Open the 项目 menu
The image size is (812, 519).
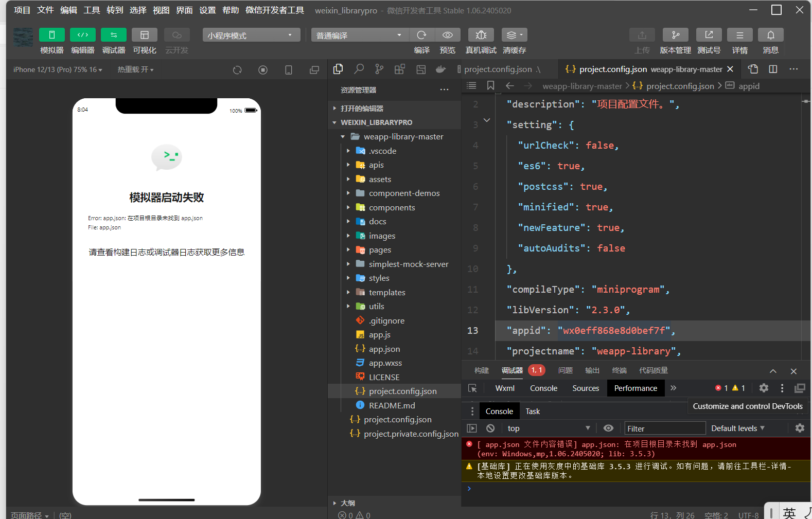point(22,10)
